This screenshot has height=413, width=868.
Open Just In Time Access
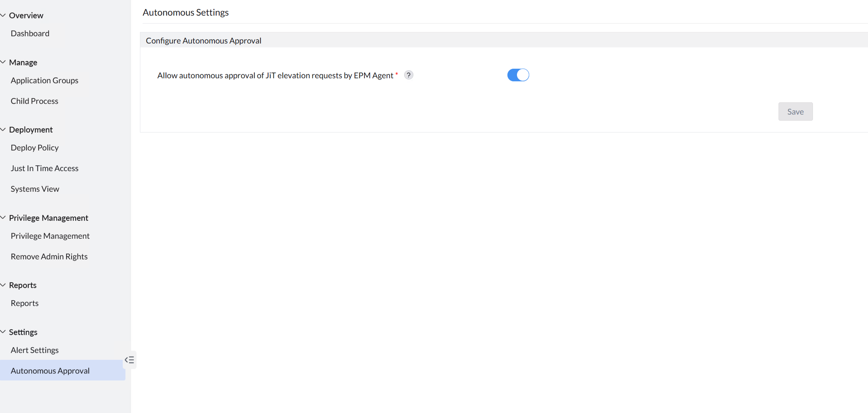[x=44, y=168]
